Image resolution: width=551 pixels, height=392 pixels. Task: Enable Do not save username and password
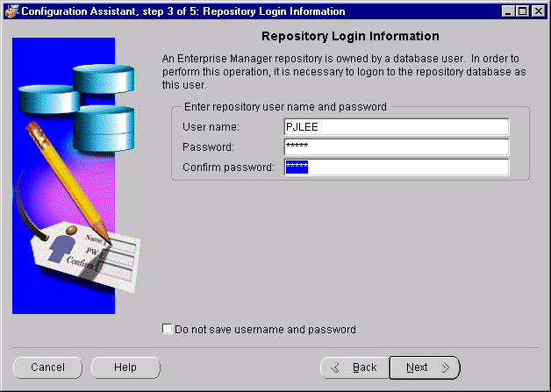pos(168,330)
